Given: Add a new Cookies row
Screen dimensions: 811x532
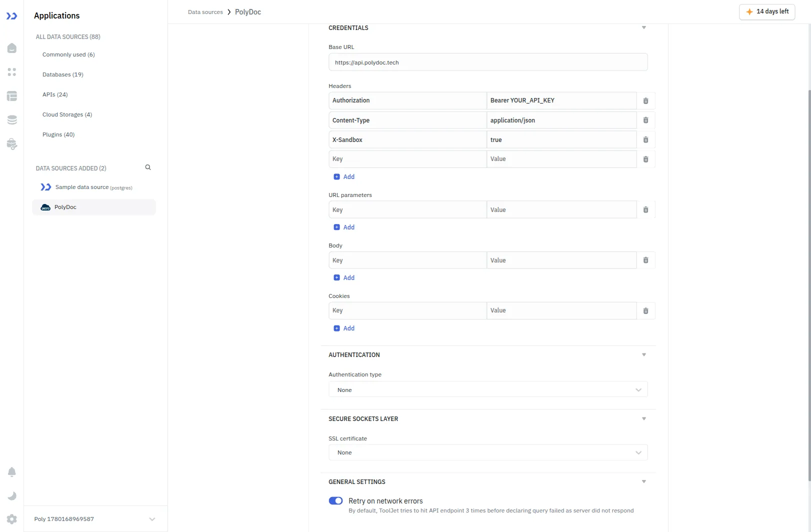Looking at the screenshot, I should click(x=344, y=328).
